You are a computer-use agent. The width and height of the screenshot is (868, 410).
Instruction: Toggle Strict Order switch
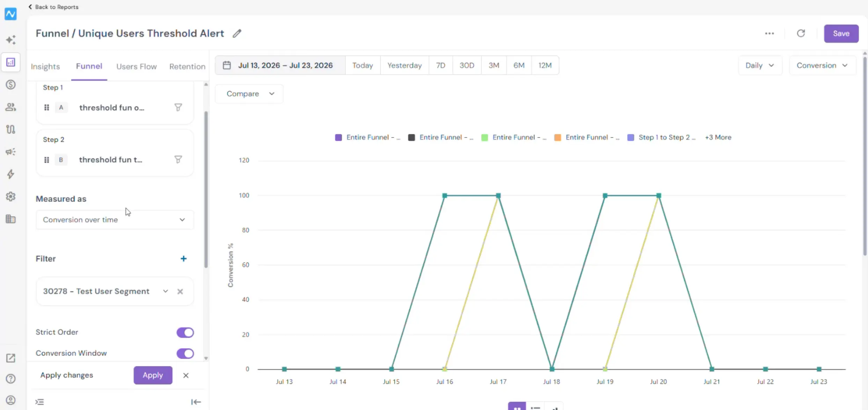tap(185, 332)
